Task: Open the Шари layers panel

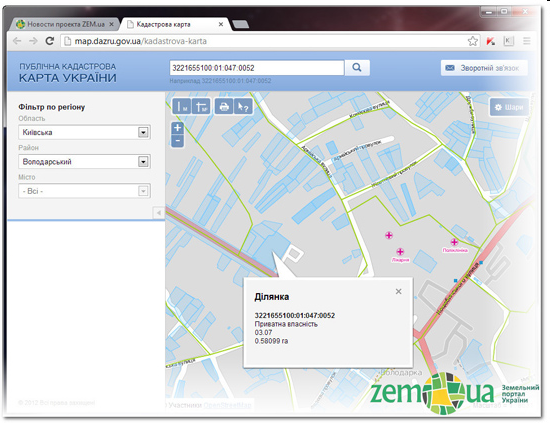Action: coord(509,107)
